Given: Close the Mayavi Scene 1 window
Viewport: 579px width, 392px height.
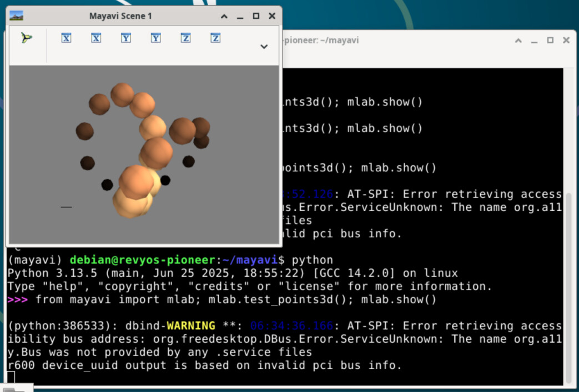Looking at the screenshot, I should click(272, 16).
